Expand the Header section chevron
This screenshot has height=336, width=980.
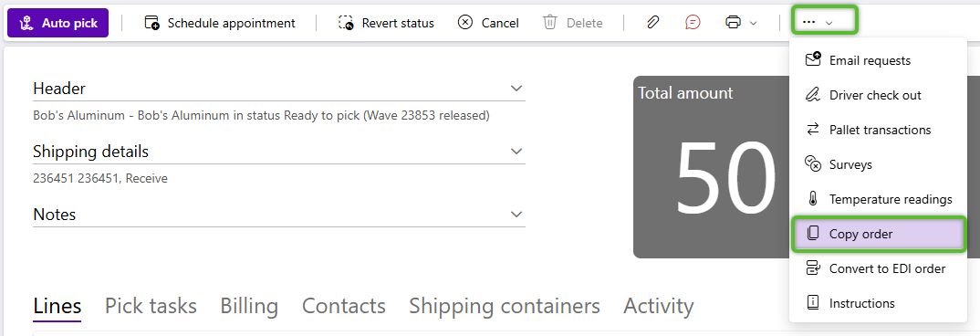click(x=516, y=89)
